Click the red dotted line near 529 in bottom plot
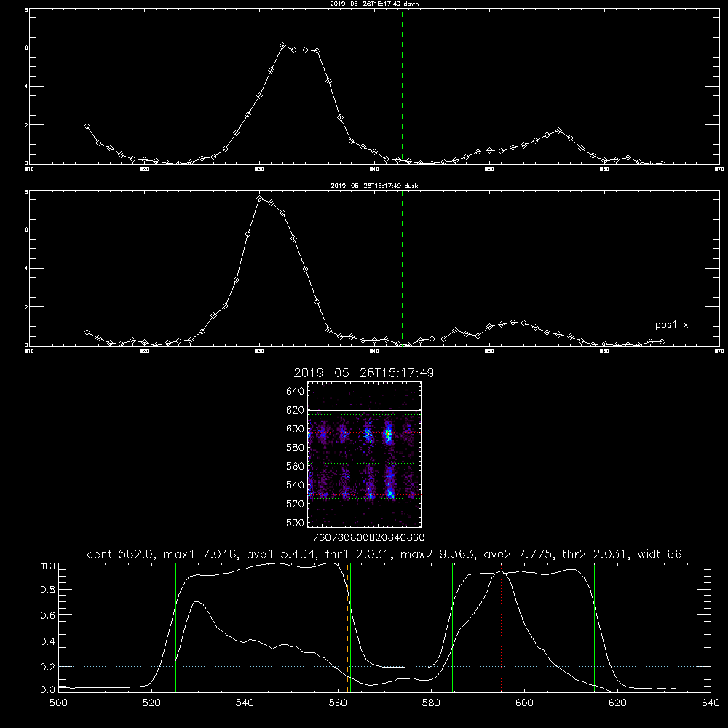This screenshot has width=728, height=728. coord(194,628)
